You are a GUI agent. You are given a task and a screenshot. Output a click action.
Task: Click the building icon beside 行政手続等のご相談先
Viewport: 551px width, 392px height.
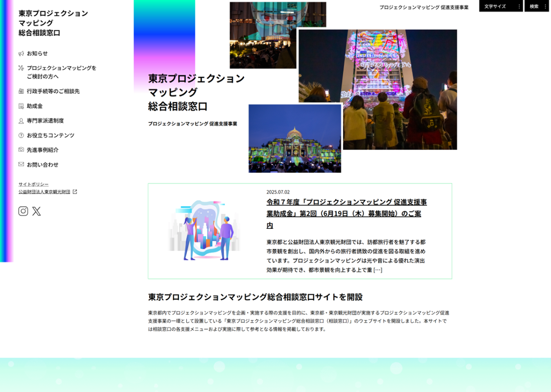(21, 91)
